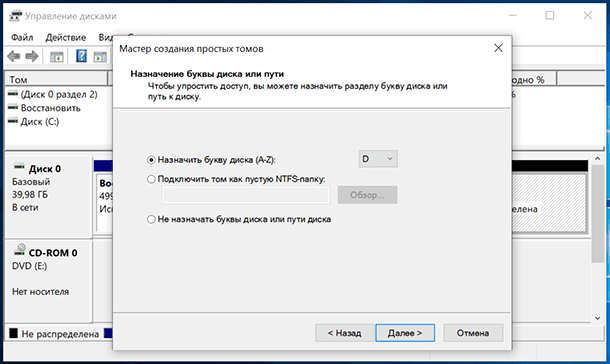610x364 pixels.
Task: Click the NTFS folder path input field
Action: (246, 195)
